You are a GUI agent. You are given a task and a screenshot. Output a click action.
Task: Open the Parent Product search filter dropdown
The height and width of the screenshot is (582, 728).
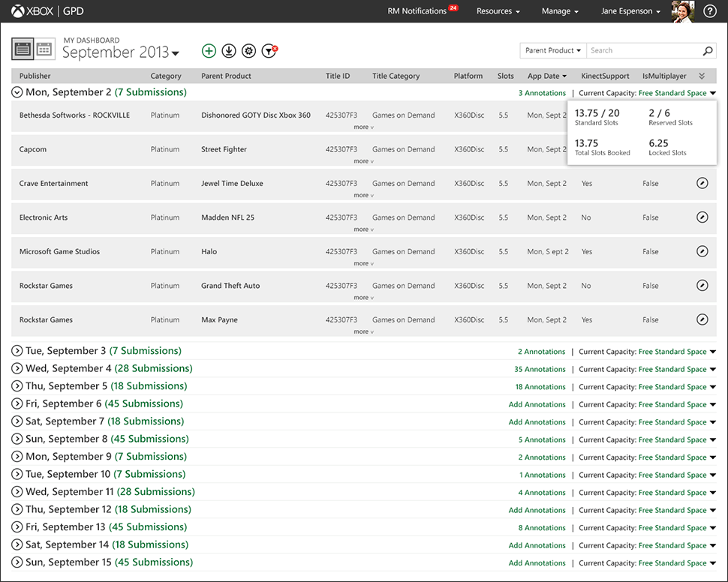coord(553,50)
